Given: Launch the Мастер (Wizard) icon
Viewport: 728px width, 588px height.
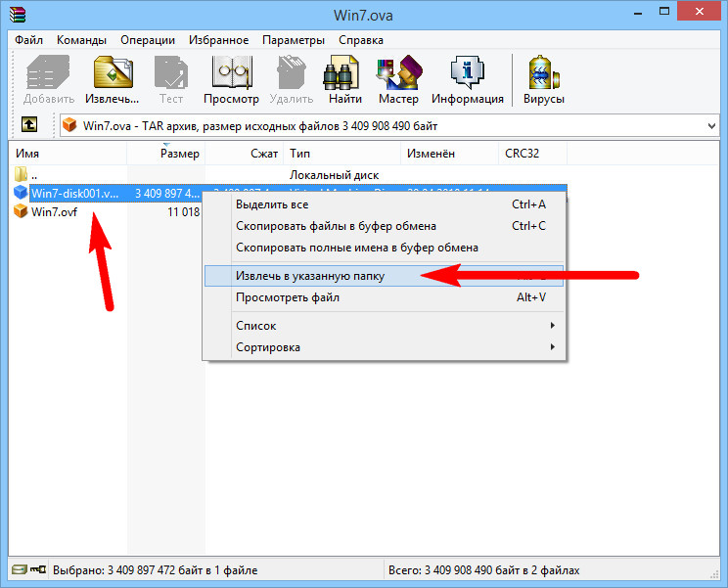Looking at the screenshot, I should (398, 79).
